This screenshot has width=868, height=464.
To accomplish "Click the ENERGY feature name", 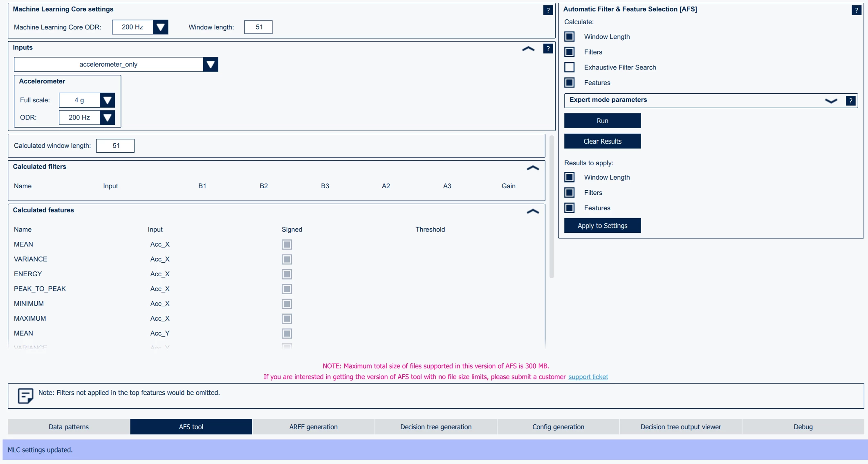I will (28, 274).
